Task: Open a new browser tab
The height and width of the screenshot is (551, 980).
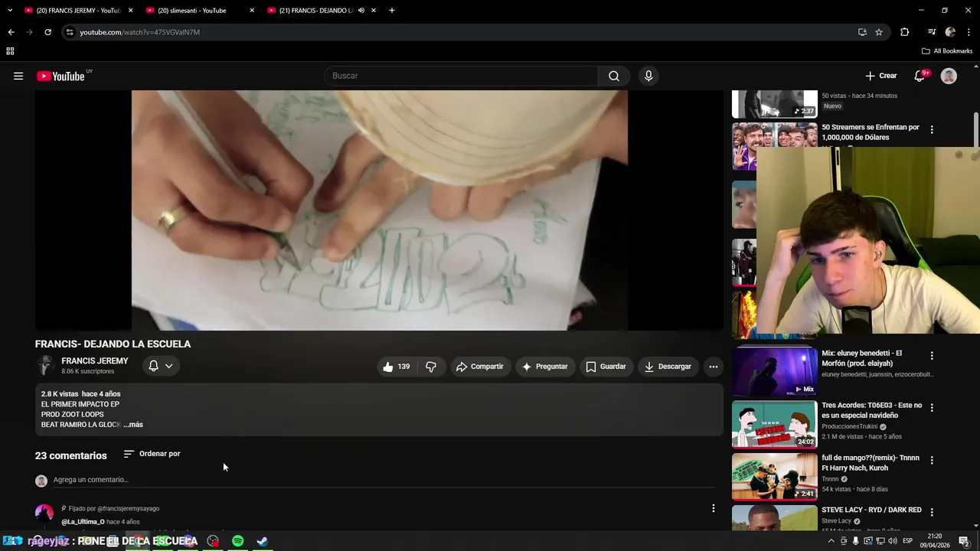Action: pos(391,11)
